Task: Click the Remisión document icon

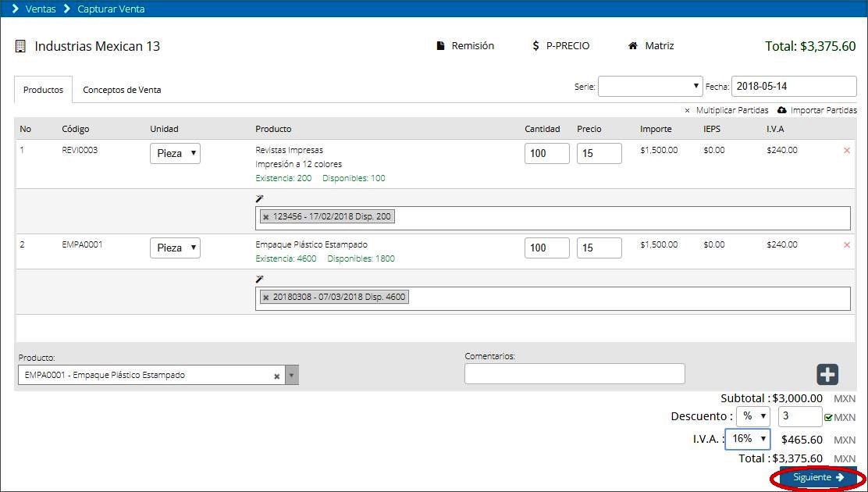Action: tap(441, 46)
